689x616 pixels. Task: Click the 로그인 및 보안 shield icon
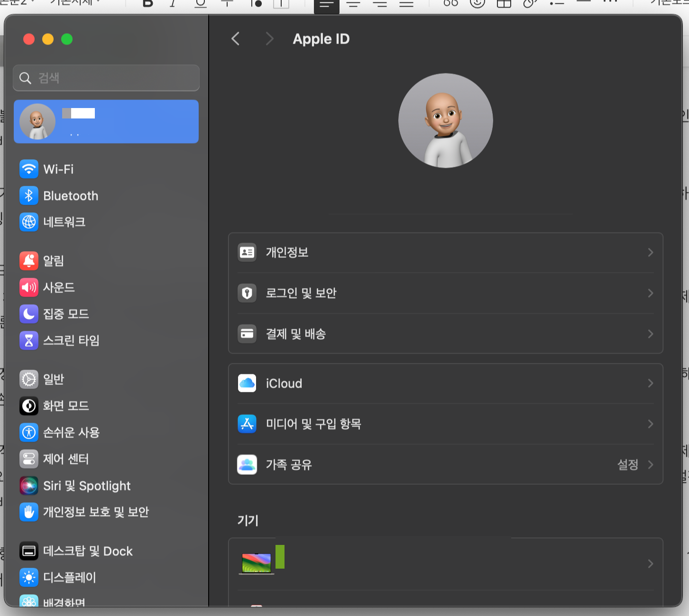[x=247, y=293]
